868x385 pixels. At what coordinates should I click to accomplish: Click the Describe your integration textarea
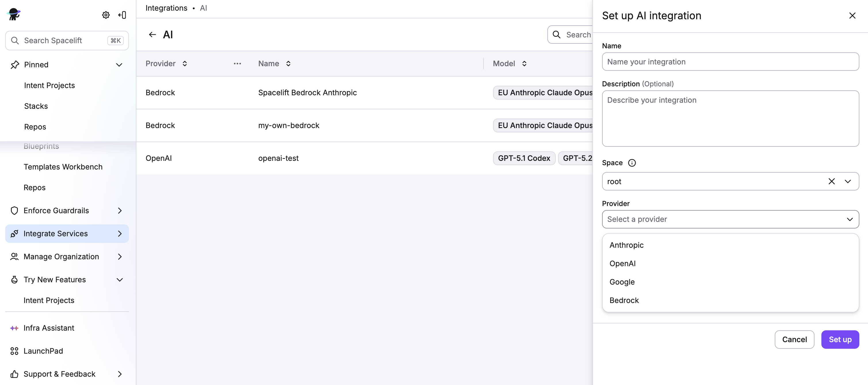coord(730,119)
